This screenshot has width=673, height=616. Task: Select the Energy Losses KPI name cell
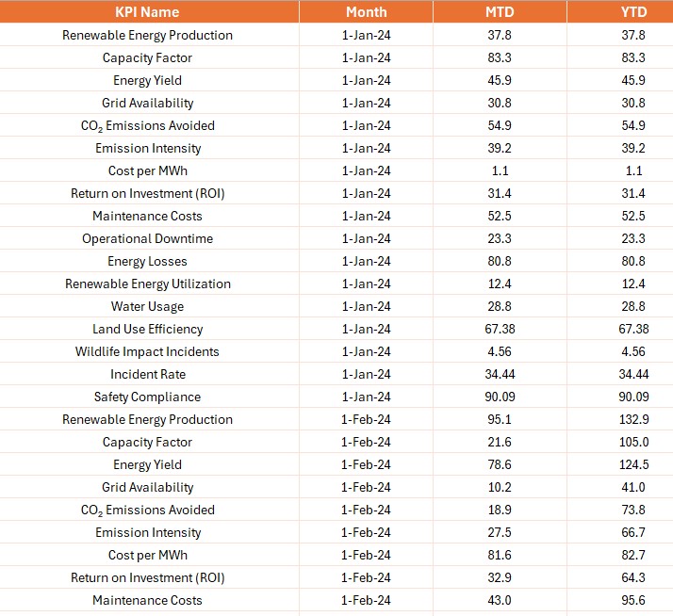pyautogui.click(x=147, y=261)
